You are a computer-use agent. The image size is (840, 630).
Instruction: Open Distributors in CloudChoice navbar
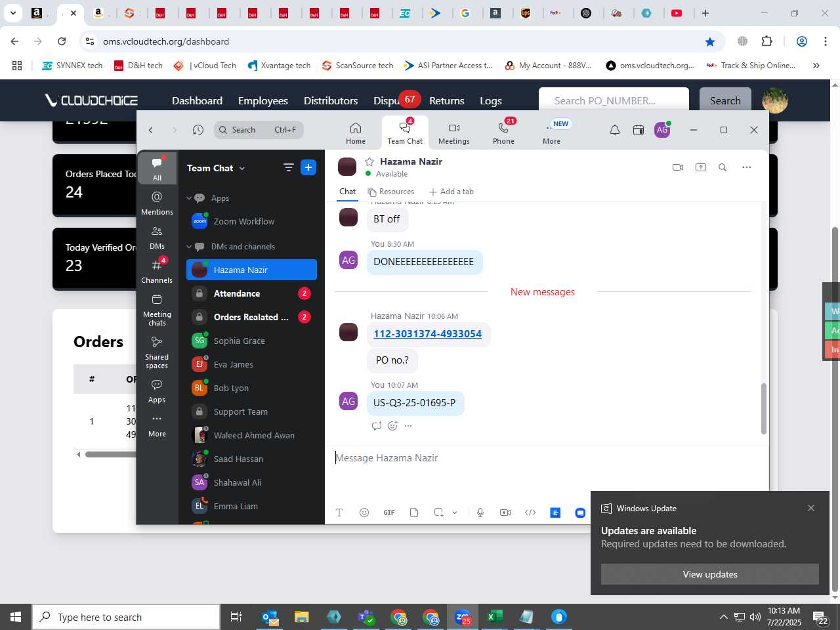click(331, 100)
